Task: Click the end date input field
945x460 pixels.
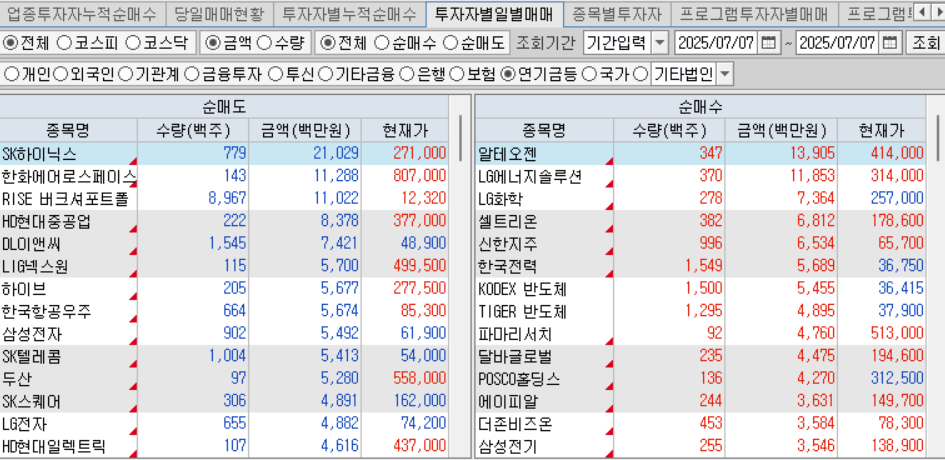Action: point(838,43)
